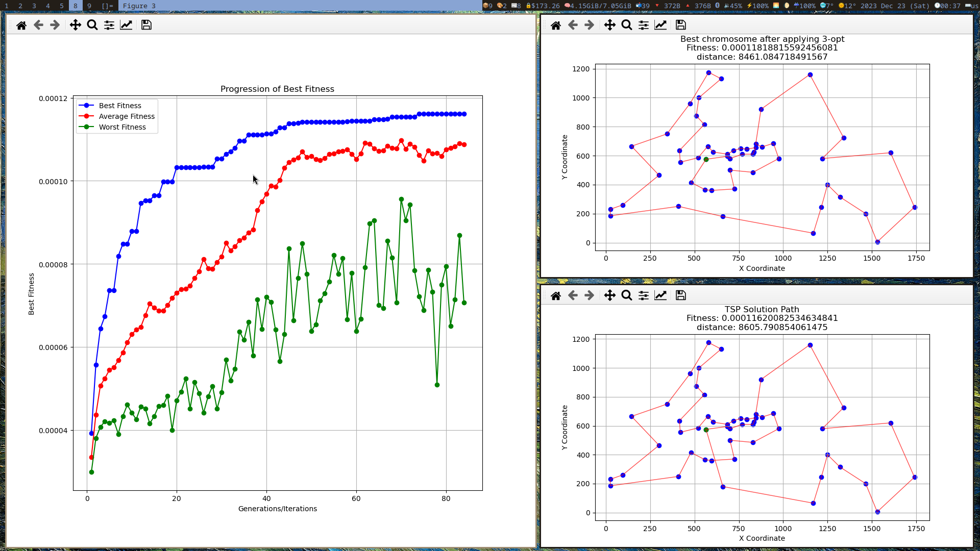Click Home icon in left figure toolbar
Image resolution: width=980 pixels, height=551 pixels.
tap(21, 25)
